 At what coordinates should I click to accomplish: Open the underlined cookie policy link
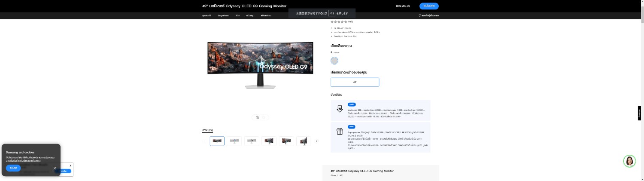(x=23, y=160)
